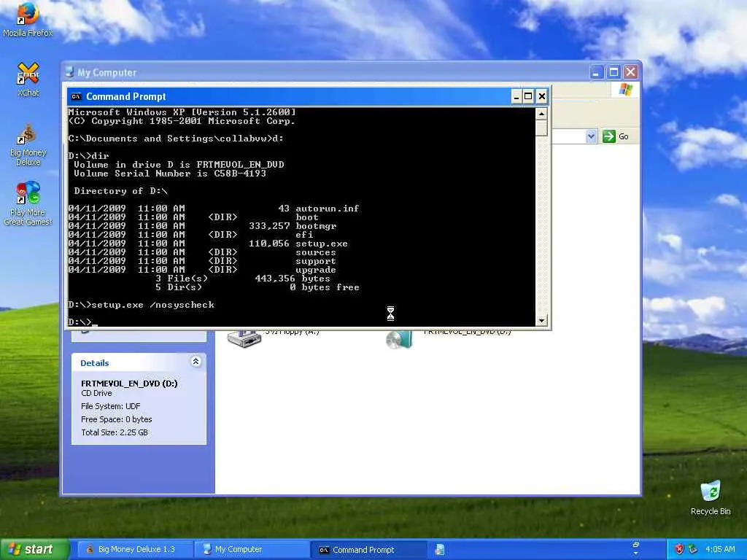The height and width of the screenshot is (560, 747).
Task: Switch to Command Prompt taskbar button
Action: pos(368,550)
